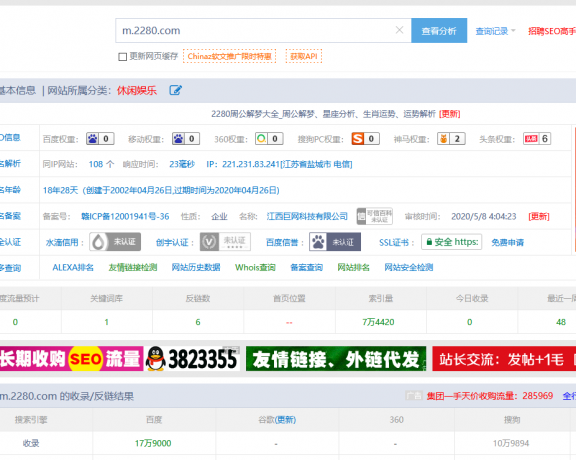The width and height of the screenshot is (576, 460).
Task: Click the 站长交流 red banner
Action: (x=504, y=359)
